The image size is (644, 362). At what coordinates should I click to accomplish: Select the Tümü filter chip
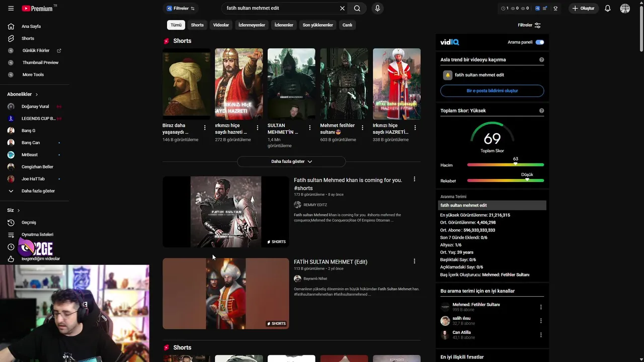tap(176, 25)
